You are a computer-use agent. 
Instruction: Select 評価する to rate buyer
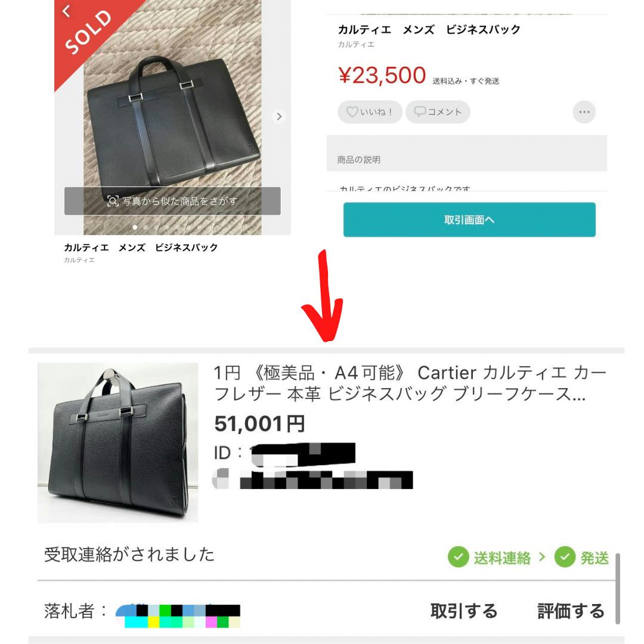(571, 611)
